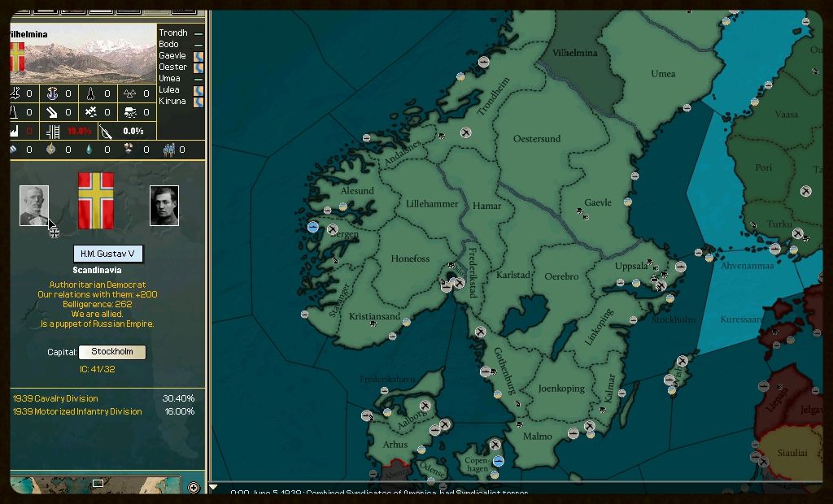Viewport: 833px width, 504px height.
Task: Click the industrial capacity factory icon
Action: pos(14,131)
